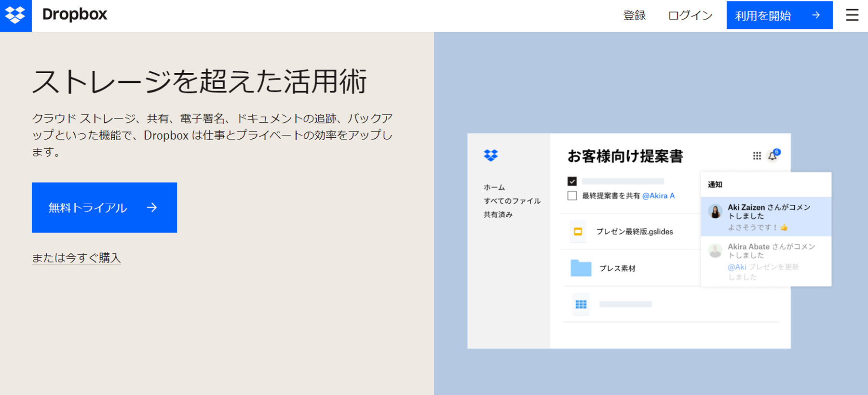Click the ストレージを超えた活用術 headline
This screenshot has height=395, width=868.
[x=200, y=81]
